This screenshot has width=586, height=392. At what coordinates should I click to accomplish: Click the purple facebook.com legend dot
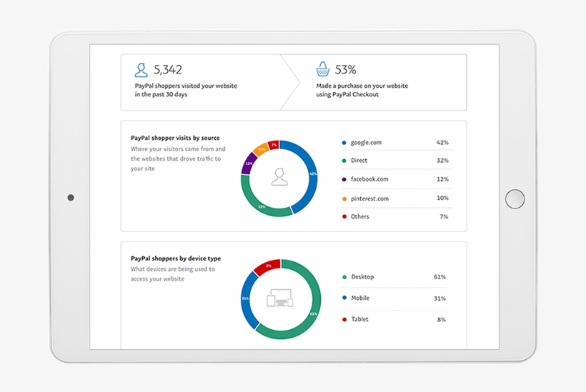(x=344, y=179)
